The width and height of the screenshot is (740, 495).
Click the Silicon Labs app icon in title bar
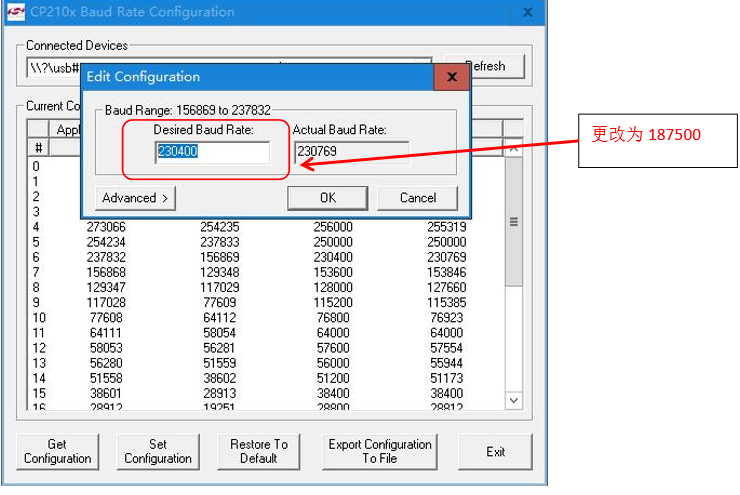(x=15, y=11)
